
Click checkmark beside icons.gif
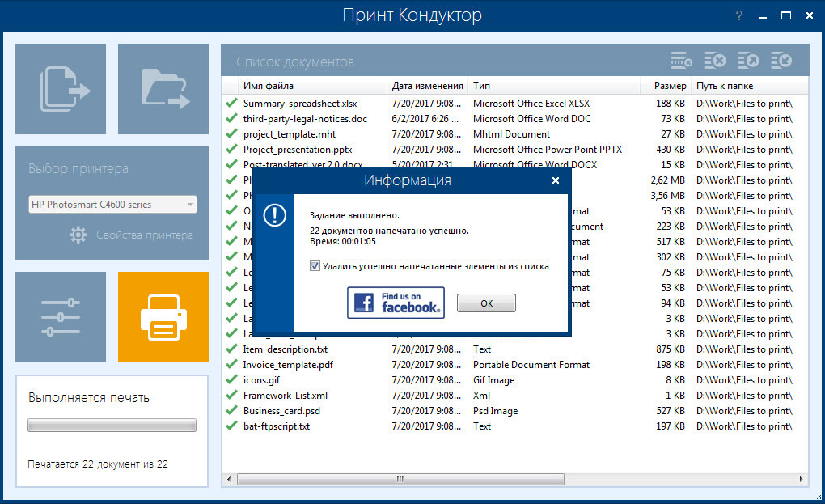point(231,380)
